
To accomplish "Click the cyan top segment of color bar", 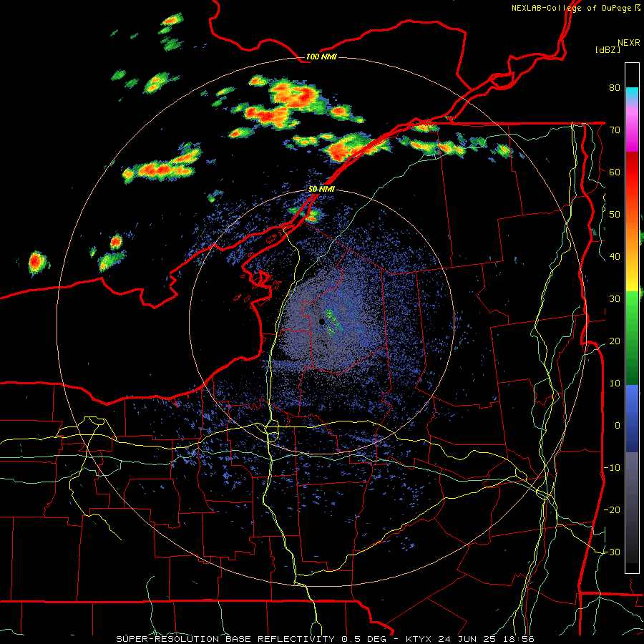I will 632,94.
